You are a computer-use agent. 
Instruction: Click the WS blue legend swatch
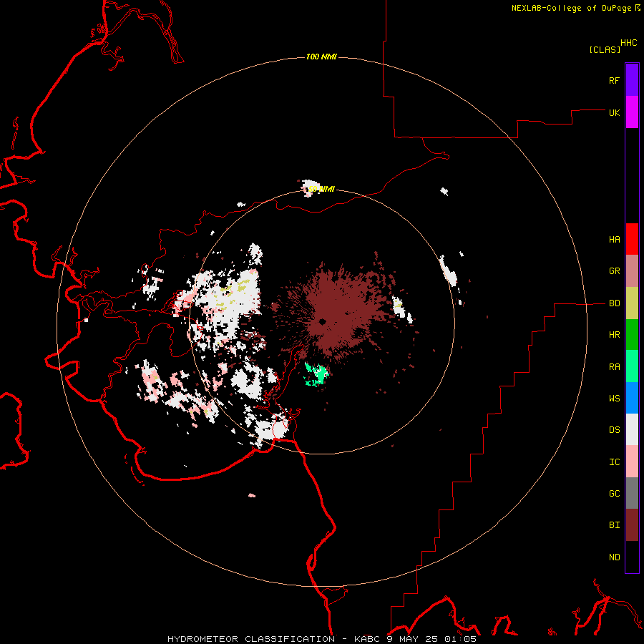tap(632, 398)
